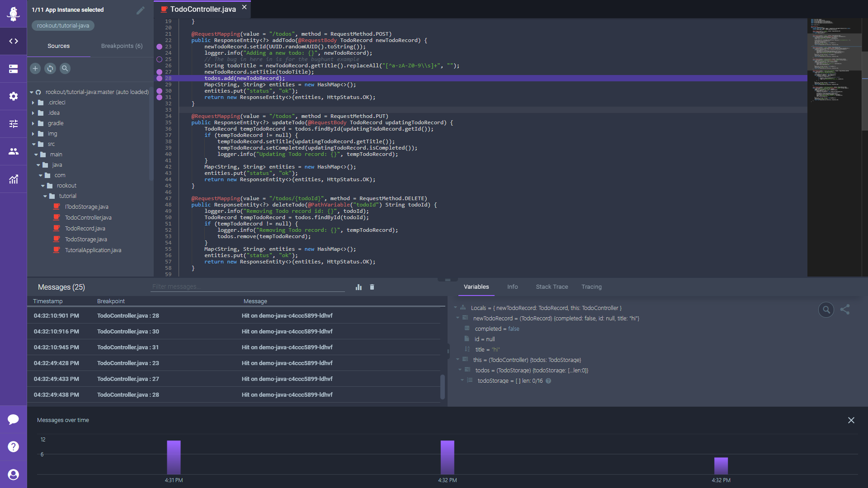The image size is (868, 488).
Task: Select the Variables tab
Action: [476, 287]
